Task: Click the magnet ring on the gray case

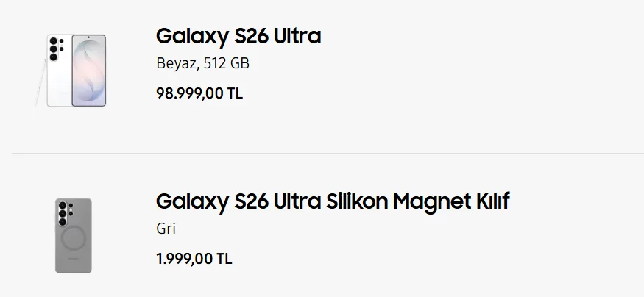Action: [74, 240]
